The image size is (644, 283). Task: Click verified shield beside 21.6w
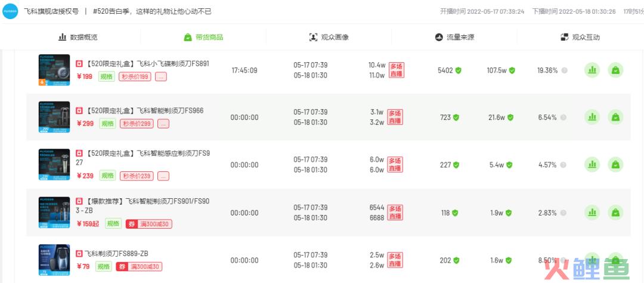(510, 118)
